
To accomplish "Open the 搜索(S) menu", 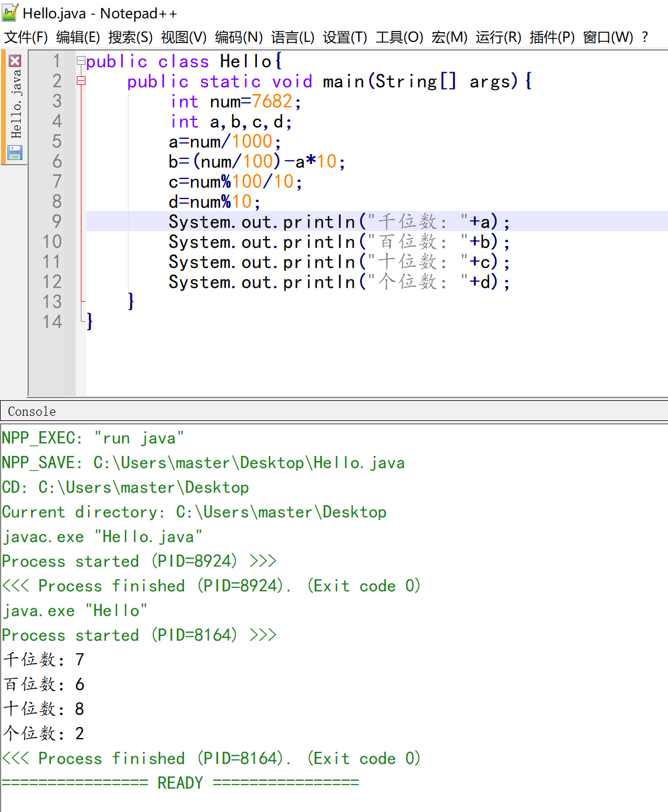I will pos(131,37).
